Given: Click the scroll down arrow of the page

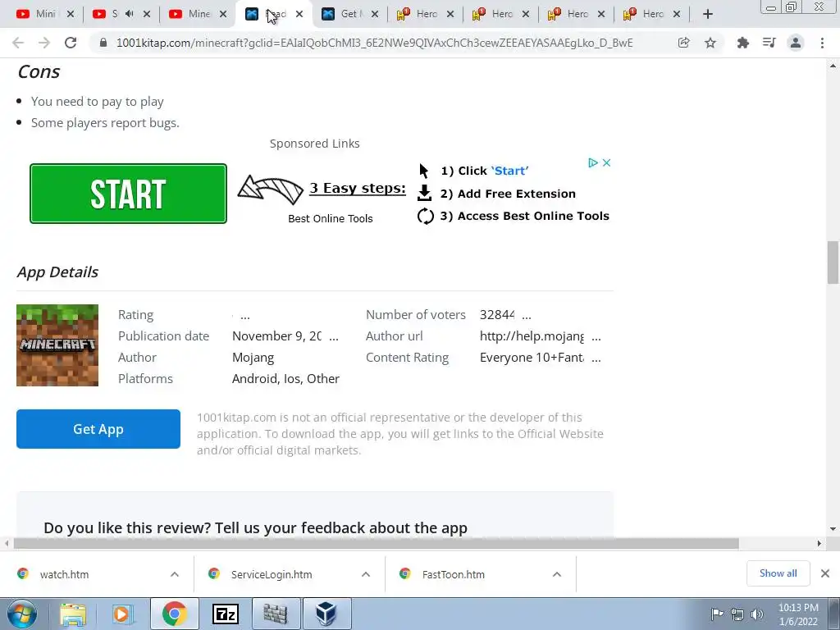Looking at the screenshot, I should click(x=833, y=529).
